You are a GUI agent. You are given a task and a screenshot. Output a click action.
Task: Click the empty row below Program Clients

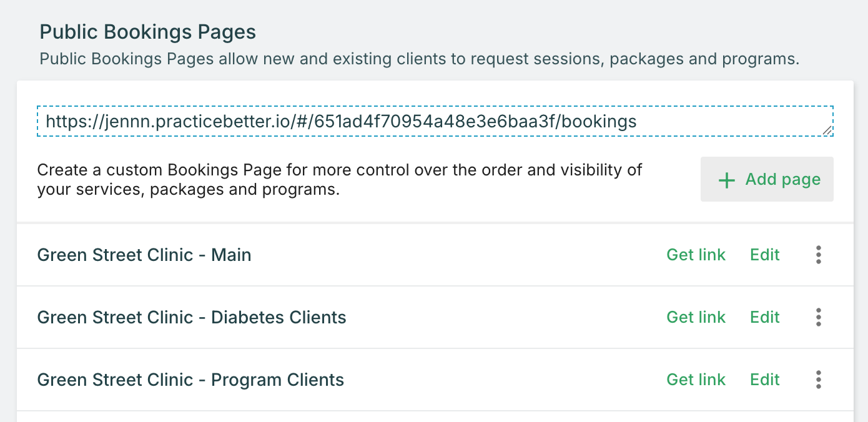tap(435, 416)
